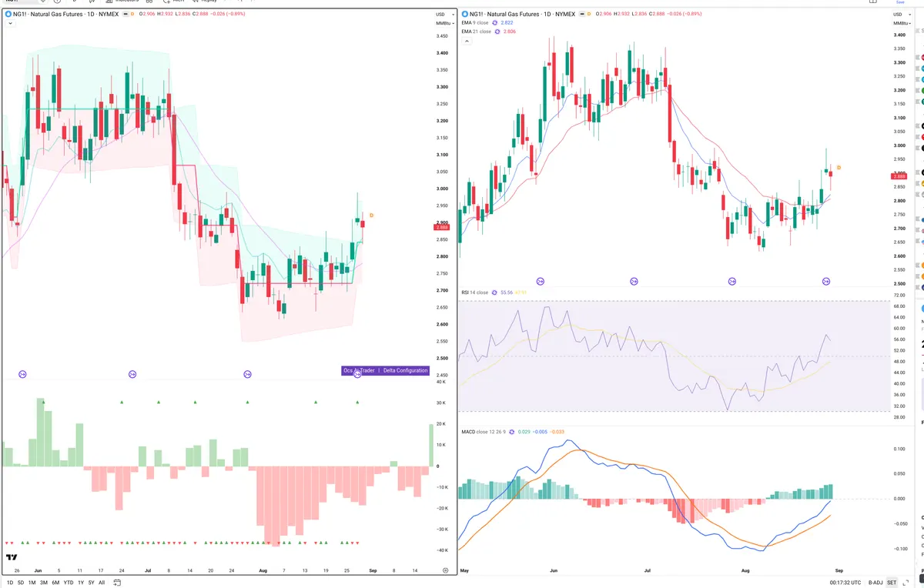This screenshot has width=924, height=588.
Task: Click the August contract-roll marker on right chart
Action: [732, 282]
